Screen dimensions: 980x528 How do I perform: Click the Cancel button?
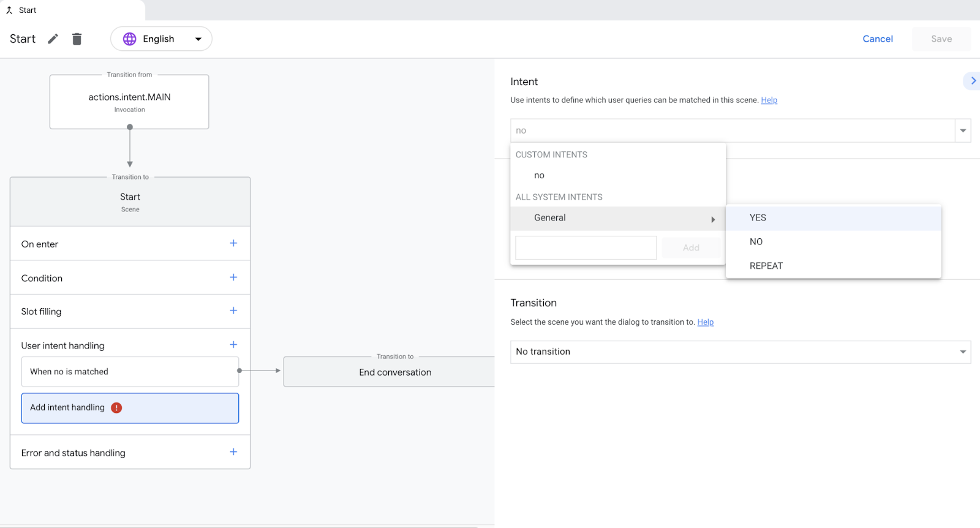[877, 39]
